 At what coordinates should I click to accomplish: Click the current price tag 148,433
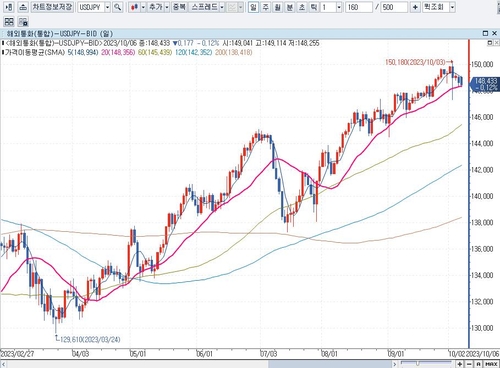[x=484, y=84]
